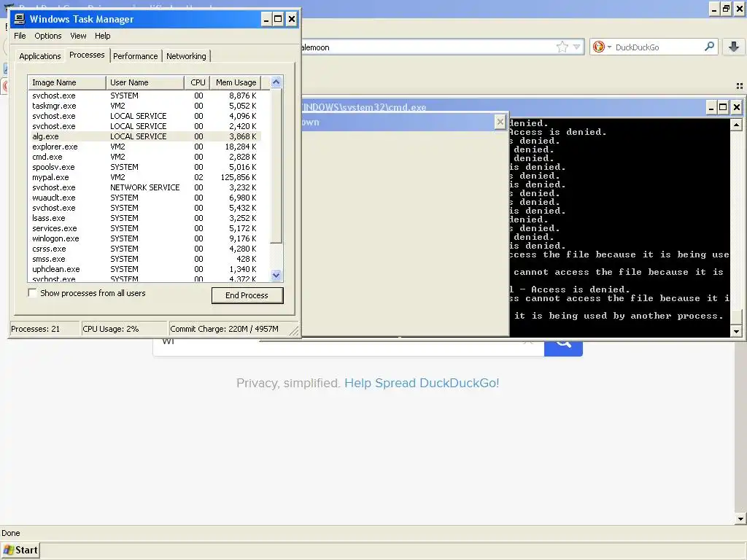The width and height of the screenshot is (747, 560).
Task: Click the process list vertical scrollbar thumb
Action: pos(276,166)
